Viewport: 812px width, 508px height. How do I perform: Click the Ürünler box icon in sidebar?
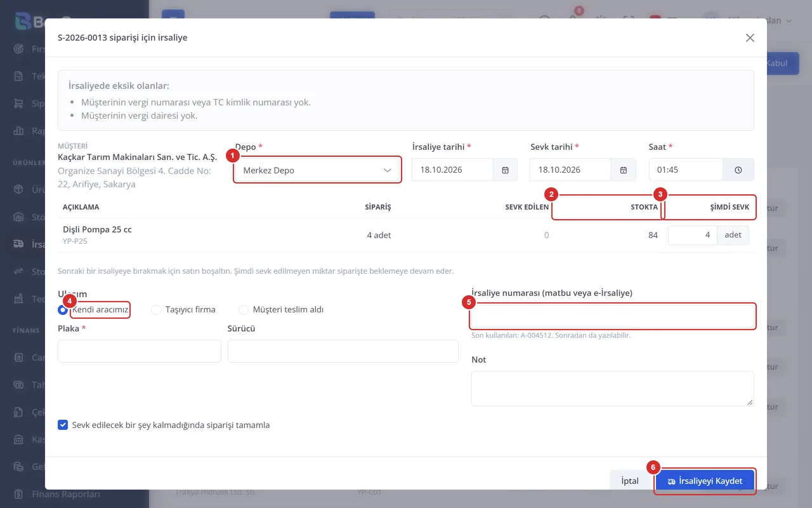(x=19, y=189)
